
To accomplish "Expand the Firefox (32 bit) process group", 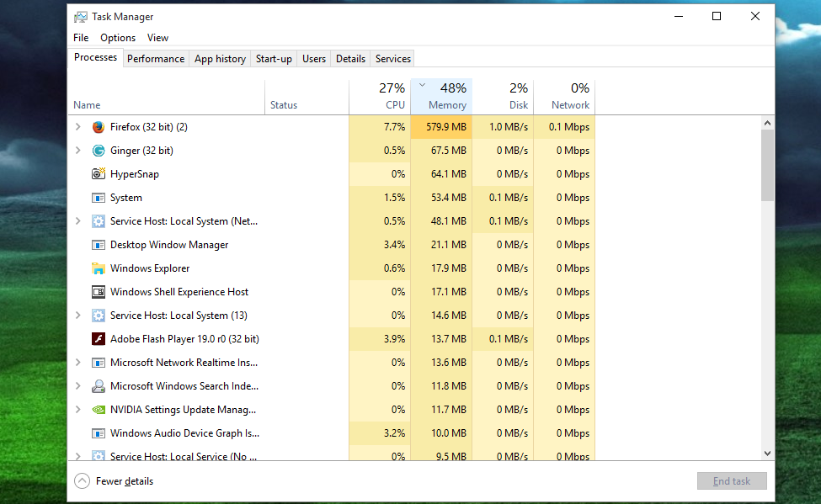I will point(78,127).
